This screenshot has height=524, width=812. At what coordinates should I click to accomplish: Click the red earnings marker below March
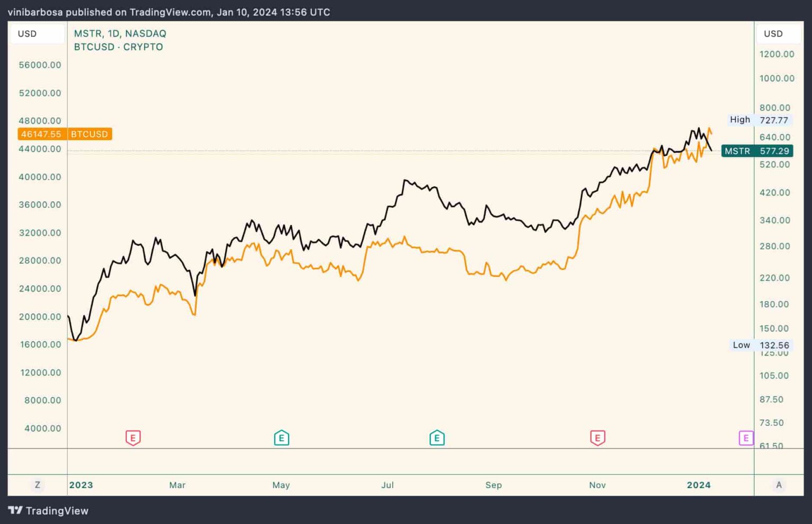tap(133, 437)
